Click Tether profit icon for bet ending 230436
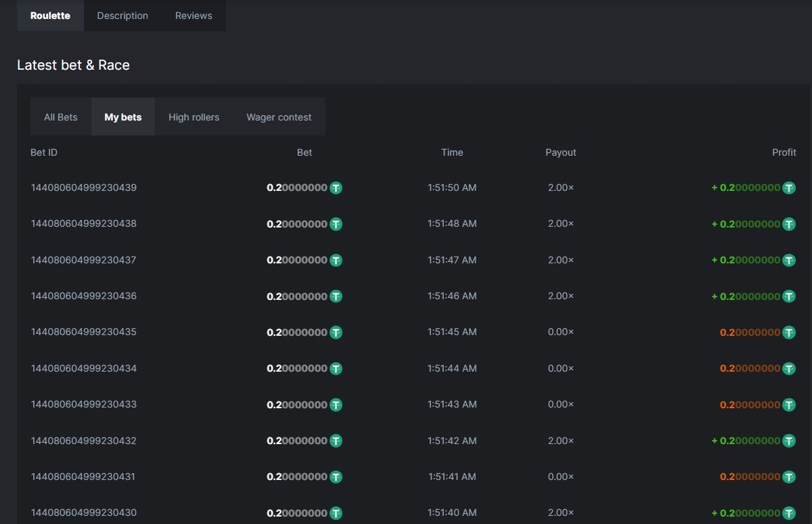 pos(789,297)
